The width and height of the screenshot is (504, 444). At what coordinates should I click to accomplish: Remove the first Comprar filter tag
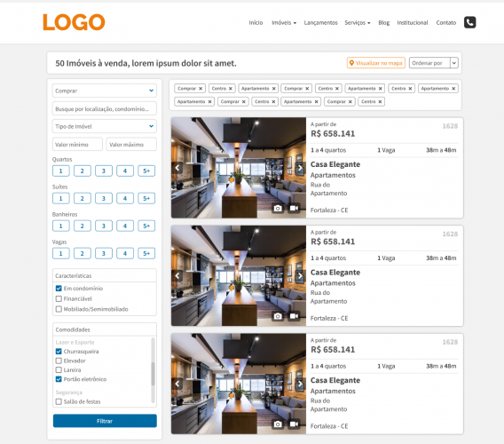201,89
